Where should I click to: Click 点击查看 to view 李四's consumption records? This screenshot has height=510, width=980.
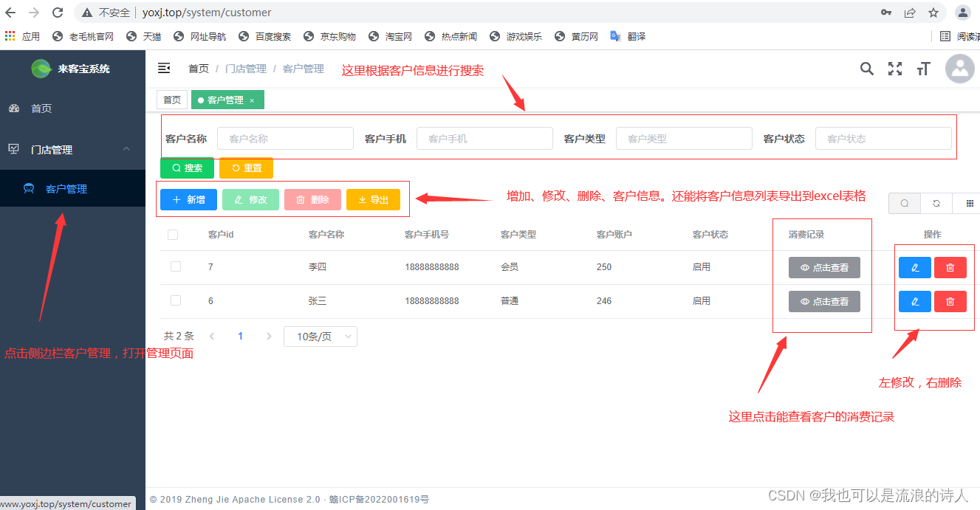pos(824,267)
